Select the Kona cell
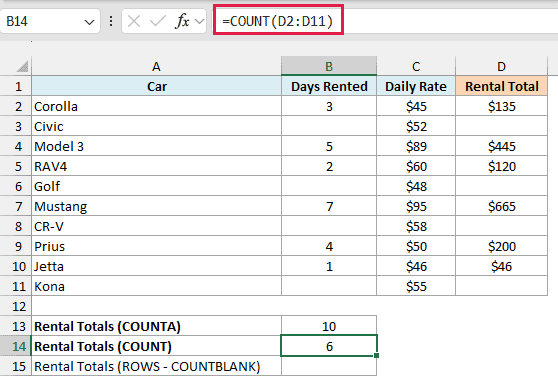558x376 pixels. tap(156, 286)
